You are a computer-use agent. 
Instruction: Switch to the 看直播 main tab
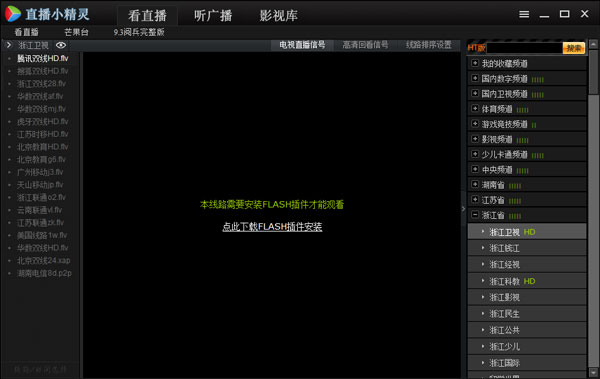pyautogui.click(x=147, y=16)
